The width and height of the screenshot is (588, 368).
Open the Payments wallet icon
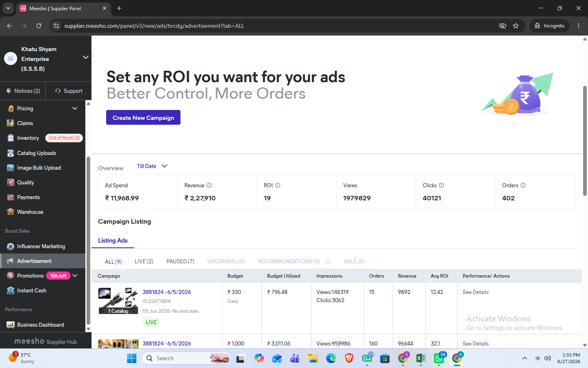click(11, 197)
